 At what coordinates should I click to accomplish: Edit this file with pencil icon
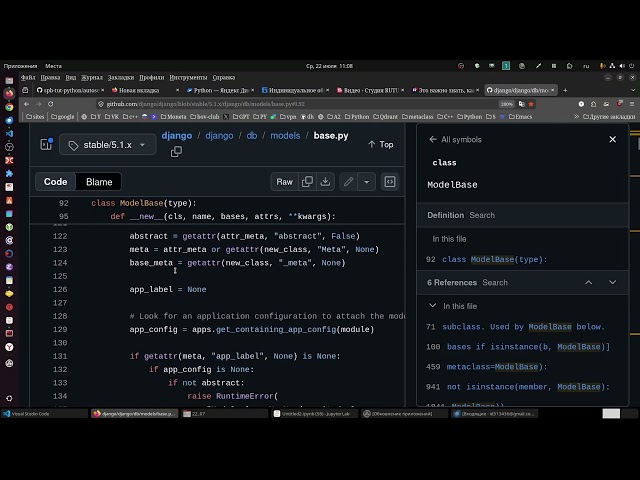tap(348, 182)
